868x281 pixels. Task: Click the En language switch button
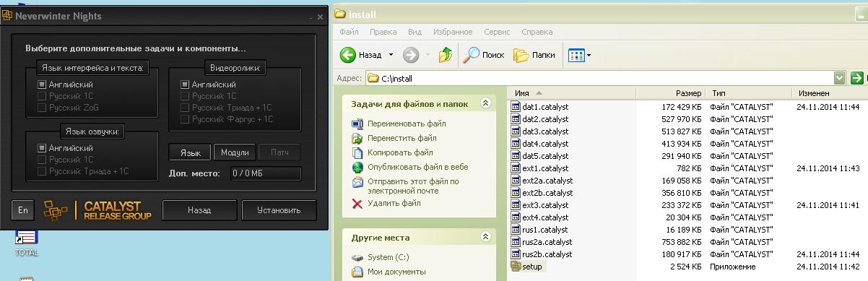pyautogui.click(x=23, y=210)
